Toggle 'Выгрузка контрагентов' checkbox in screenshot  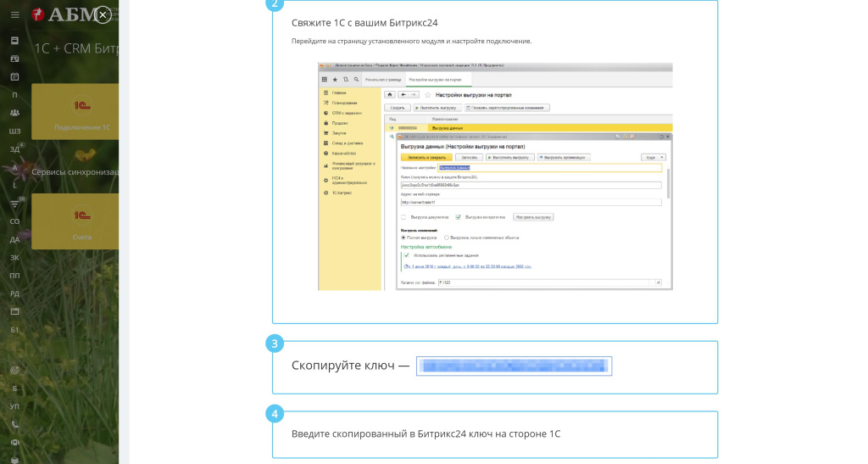[x=459, y=217]
